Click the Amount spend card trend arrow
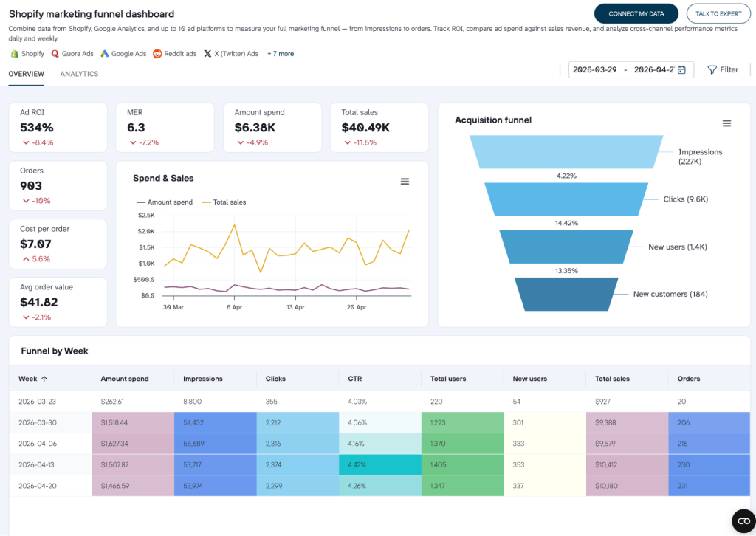Image resolution: width=756 pixels, height=536 pixels. [x=241, y=142]
